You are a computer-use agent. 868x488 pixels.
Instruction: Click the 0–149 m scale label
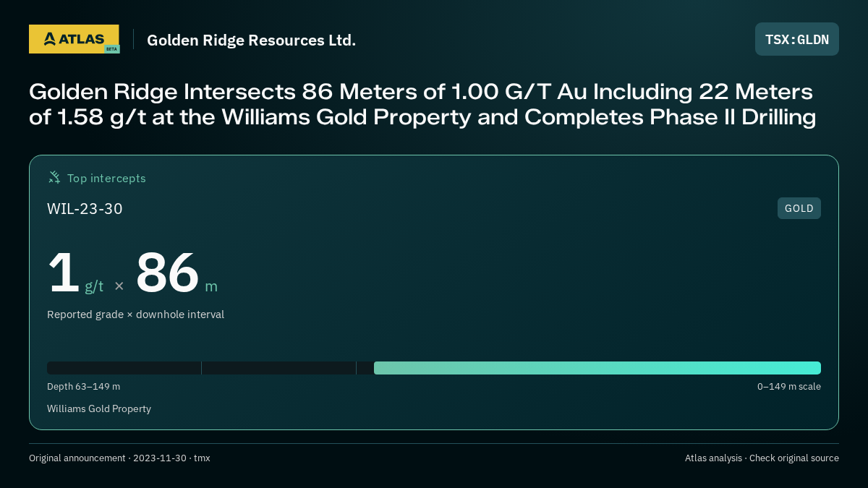(788, 387)
